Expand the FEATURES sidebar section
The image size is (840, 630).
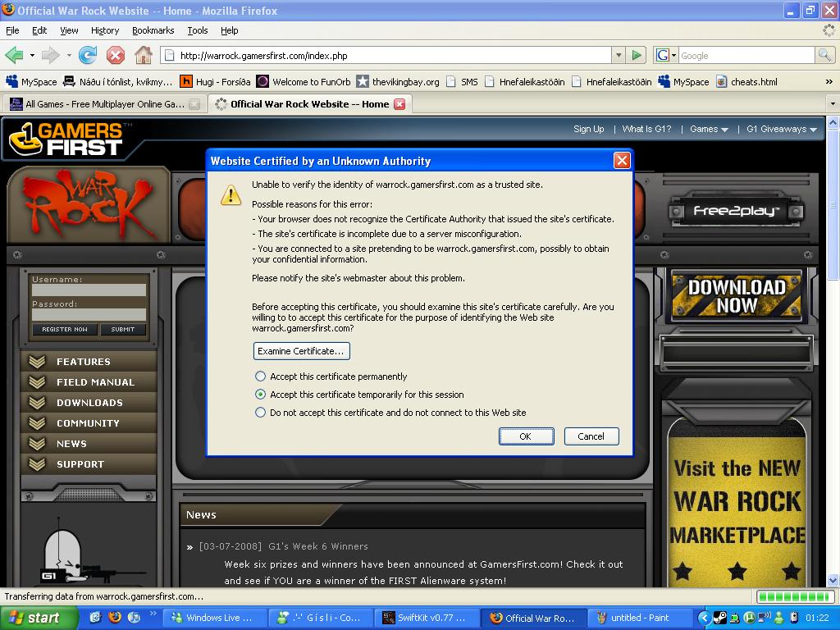(x=89, y=362)
